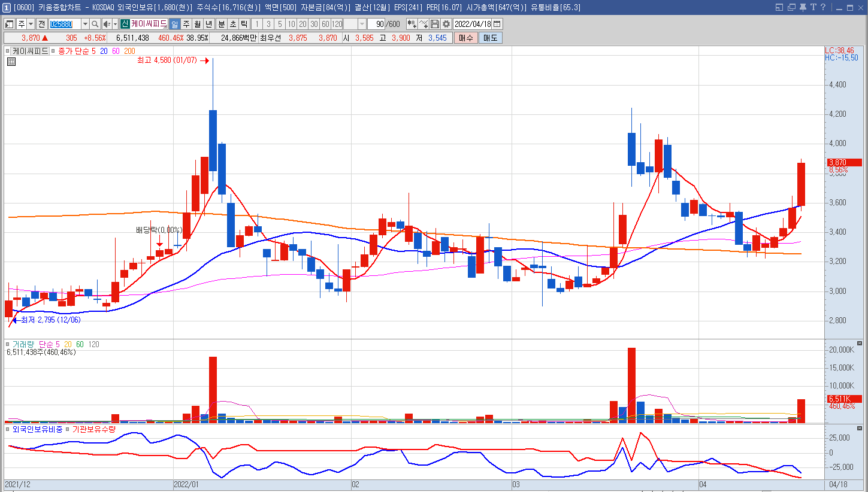
Task: Pin the window with pushpin icon
Action: pos(803,7)
